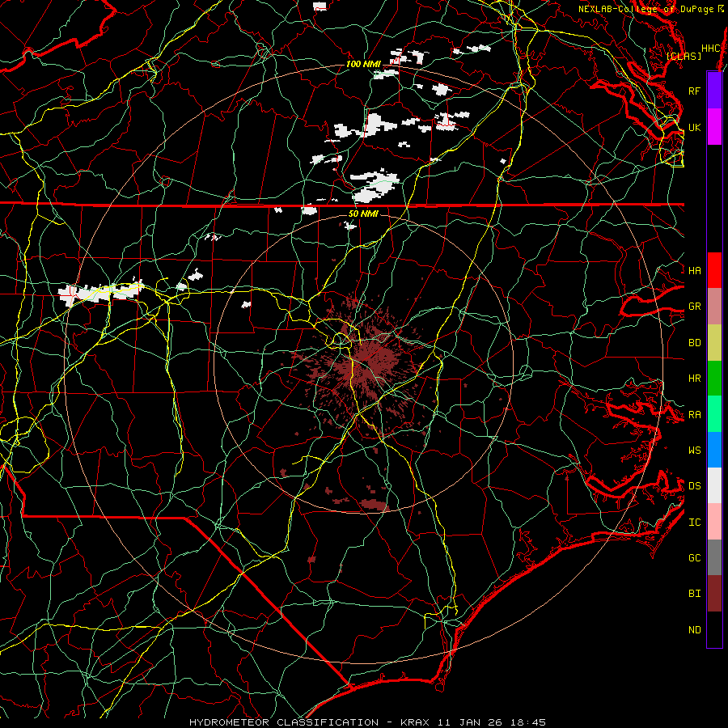Click the WS legend label
Image resolution: width=728 pixels, height=728 pixels.
pyautogui.click(x=694, y=450)
